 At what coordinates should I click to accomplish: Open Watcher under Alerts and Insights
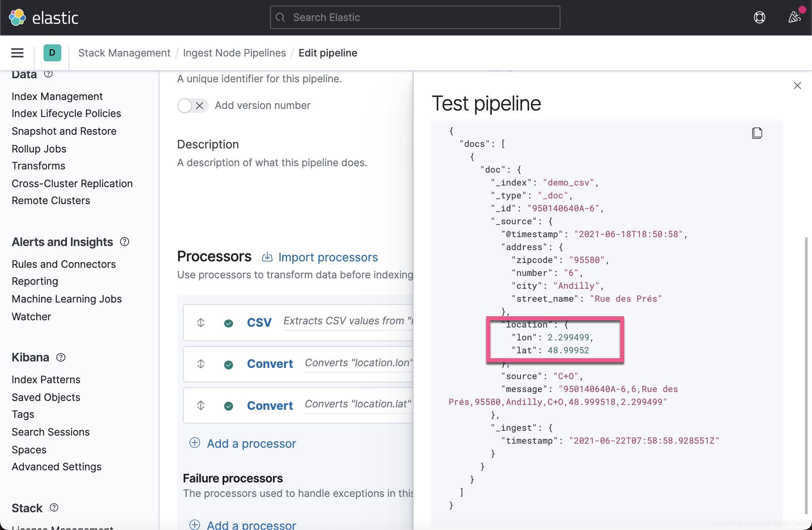pyautogui.click(x=31, y=316)
